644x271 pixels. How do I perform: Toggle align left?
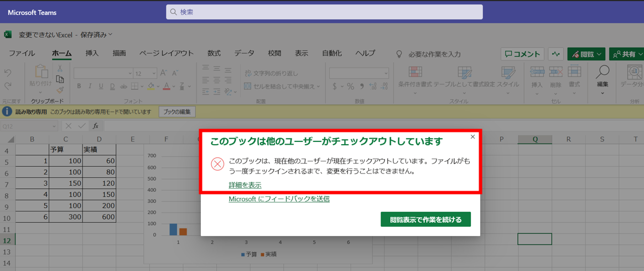coord(206,79)
